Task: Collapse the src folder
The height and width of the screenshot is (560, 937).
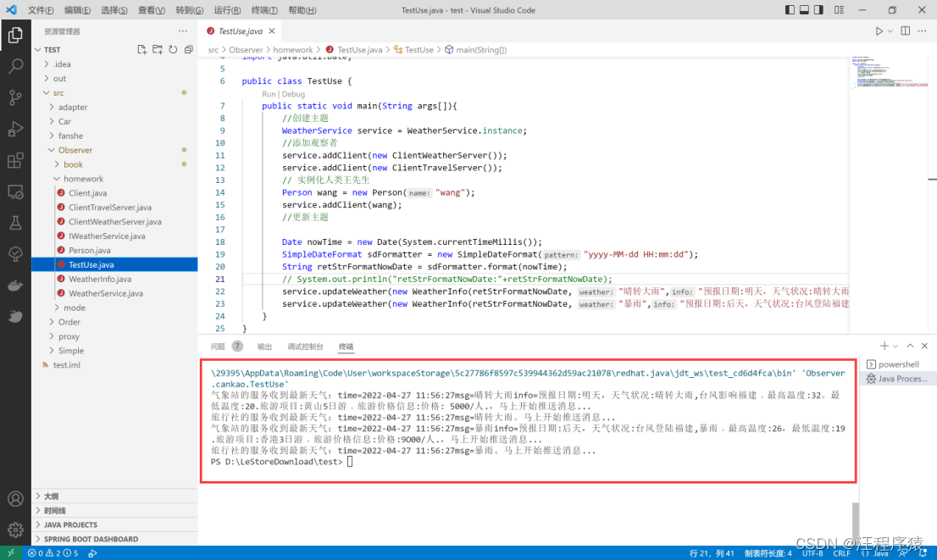Action: (114, 92)
